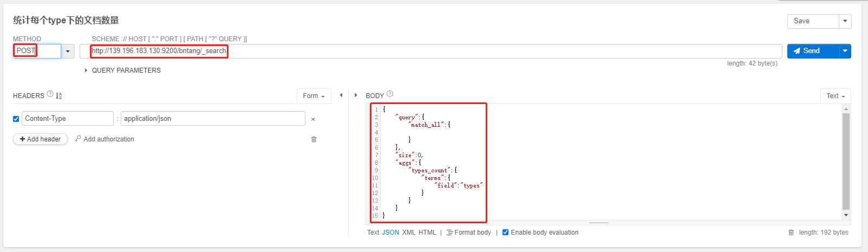Switch body format to XML
Viewport: 868px width, 252px height.
tap(409, 232)
